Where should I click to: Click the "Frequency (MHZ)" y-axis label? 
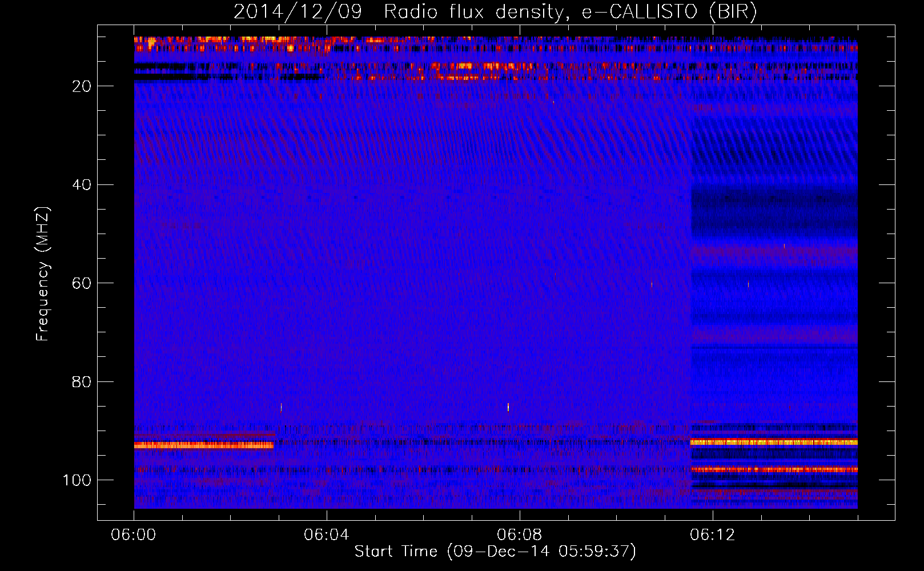(x=43, y=274)
